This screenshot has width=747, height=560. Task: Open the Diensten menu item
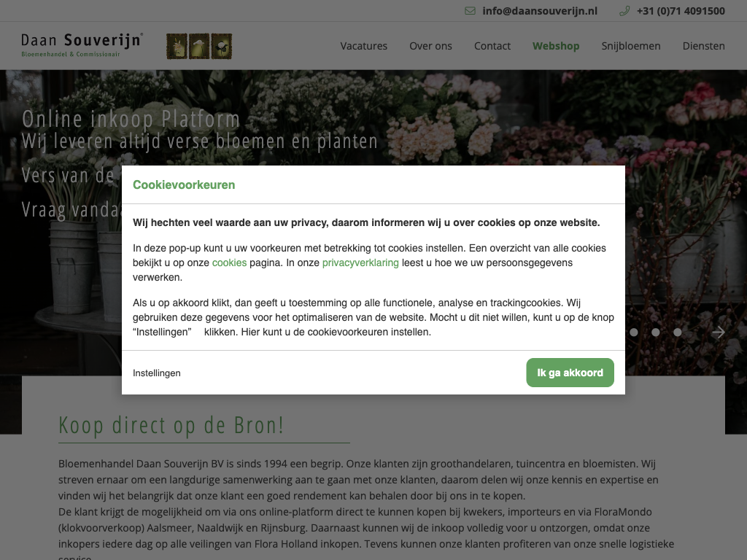click(703, 46)
